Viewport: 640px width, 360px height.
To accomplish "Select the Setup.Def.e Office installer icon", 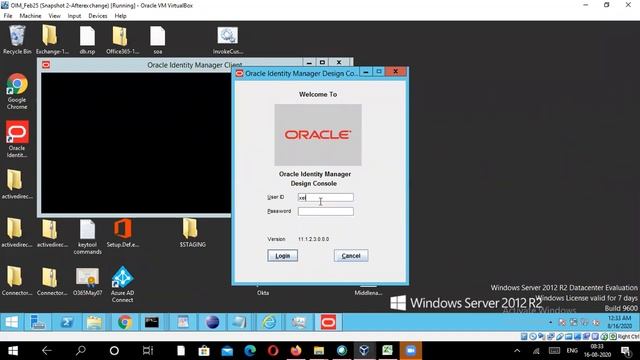I will (122, 233).
